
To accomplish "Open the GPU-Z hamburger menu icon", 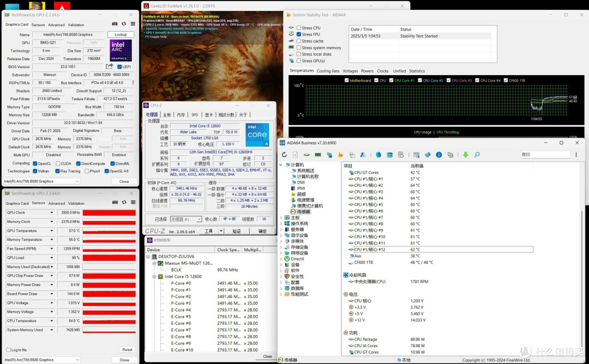I will [x=133, y=23].
